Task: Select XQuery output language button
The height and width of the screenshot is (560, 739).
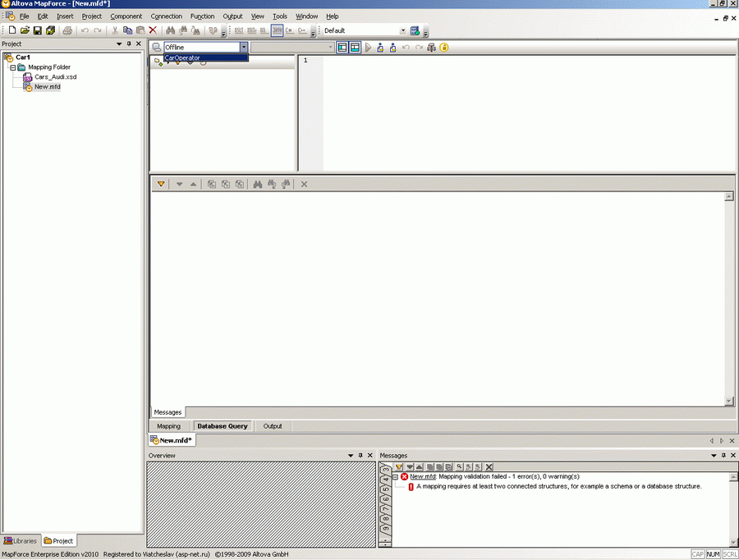Action: pos(264,30)
